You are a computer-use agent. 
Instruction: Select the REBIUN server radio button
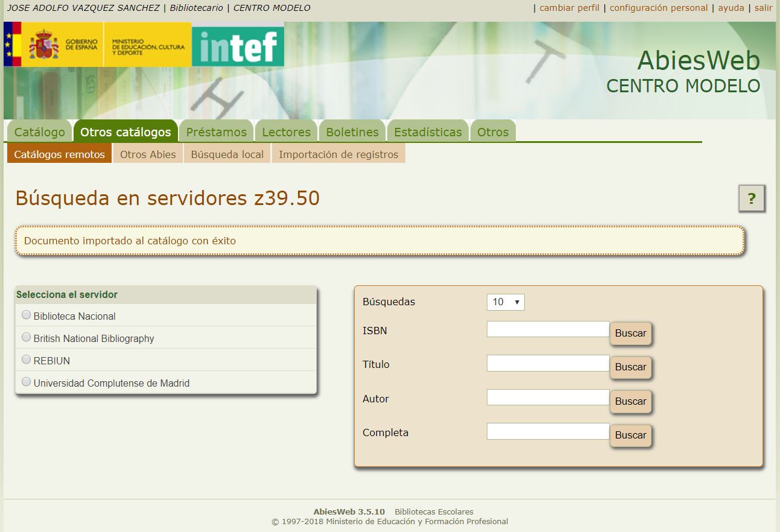(x=26, y=359)
